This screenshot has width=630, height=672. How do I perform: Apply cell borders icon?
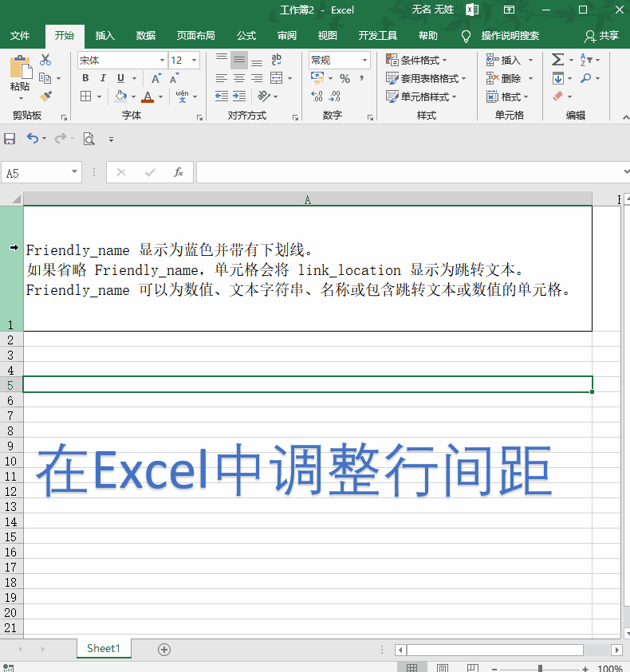click(x=86, y=96)
